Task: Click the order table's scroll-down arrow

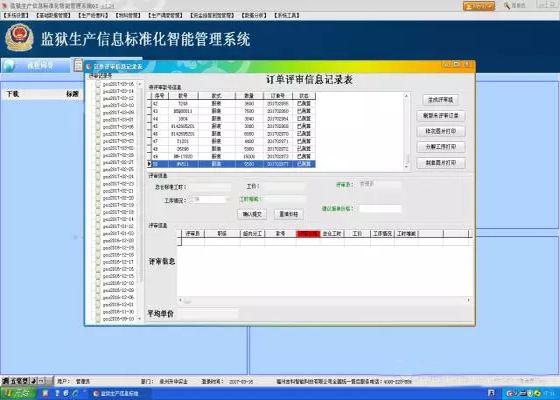Action: [x=406, y=167]
